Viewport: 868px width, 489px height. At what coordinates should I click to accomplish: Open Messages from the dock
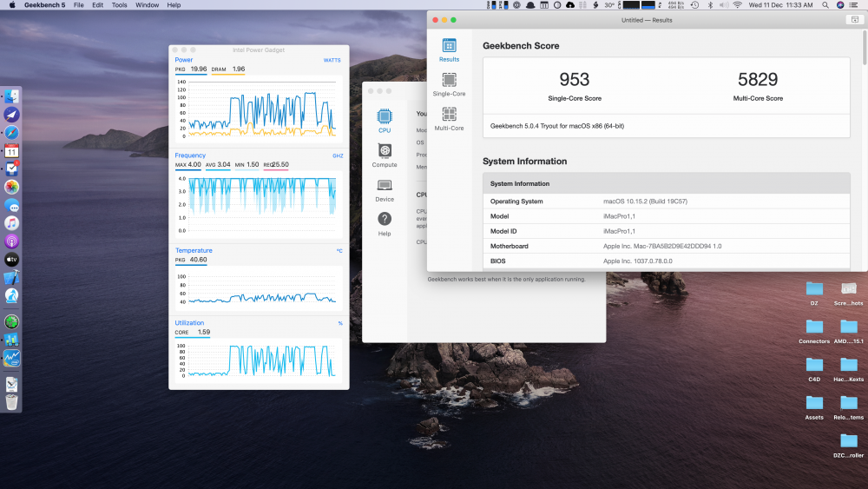(11, 206)
